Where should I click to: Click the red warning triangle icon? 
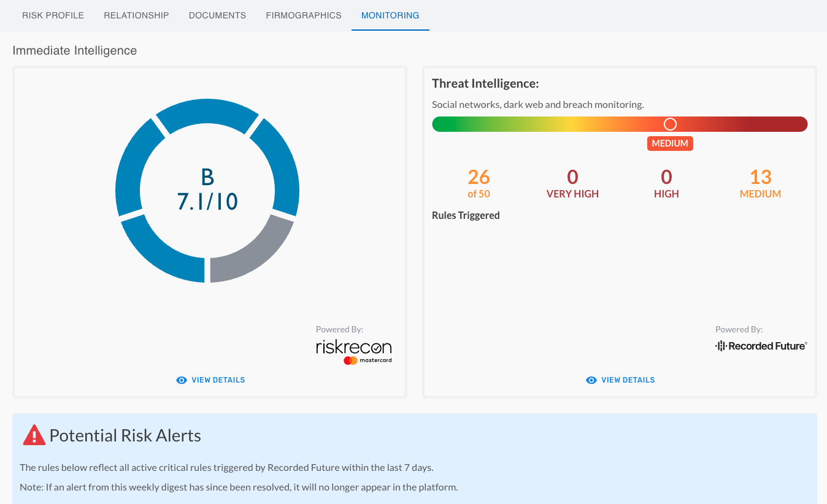(x=34, y=435)
